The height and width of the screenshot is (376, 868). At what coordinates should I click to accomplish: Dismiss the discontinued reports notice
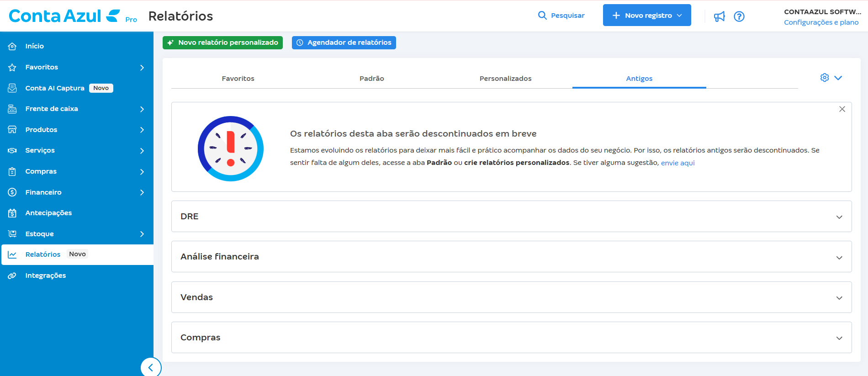point(842,109)
